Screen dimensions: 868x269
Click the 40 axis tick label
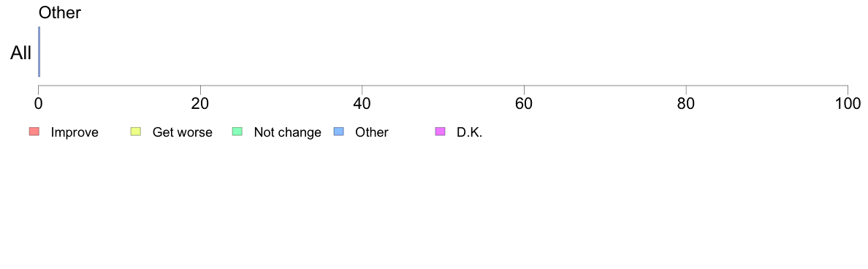click(362, 104)
